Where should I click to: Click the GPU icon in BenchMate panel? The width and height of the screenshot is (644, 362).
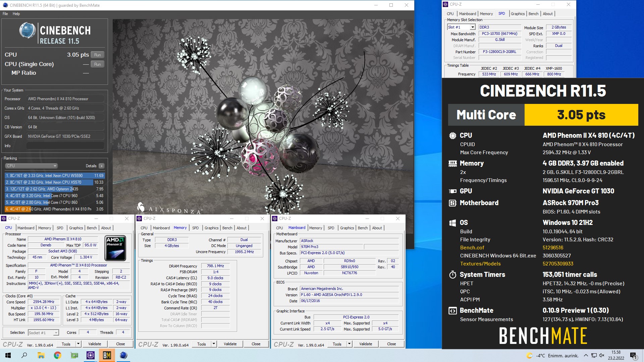coord(452,191)
